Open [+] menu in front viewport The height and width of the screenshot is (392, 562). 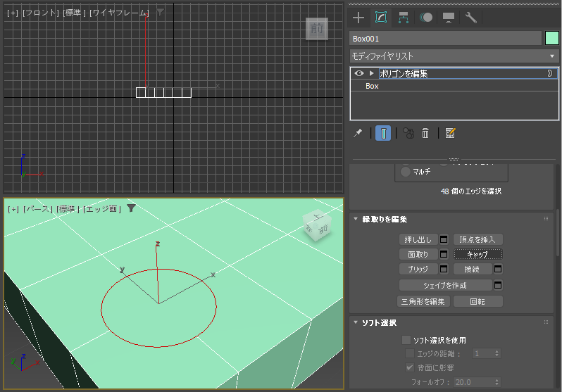pyautogui.click(x=13, y=13)
